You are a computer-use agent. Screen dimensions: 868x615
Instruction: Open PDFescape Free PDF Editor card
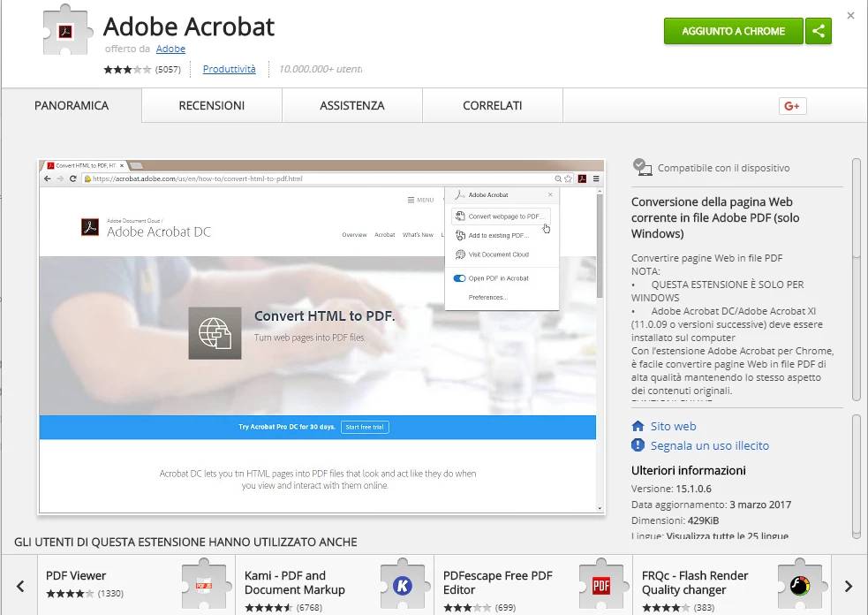(x=533, y=585)
